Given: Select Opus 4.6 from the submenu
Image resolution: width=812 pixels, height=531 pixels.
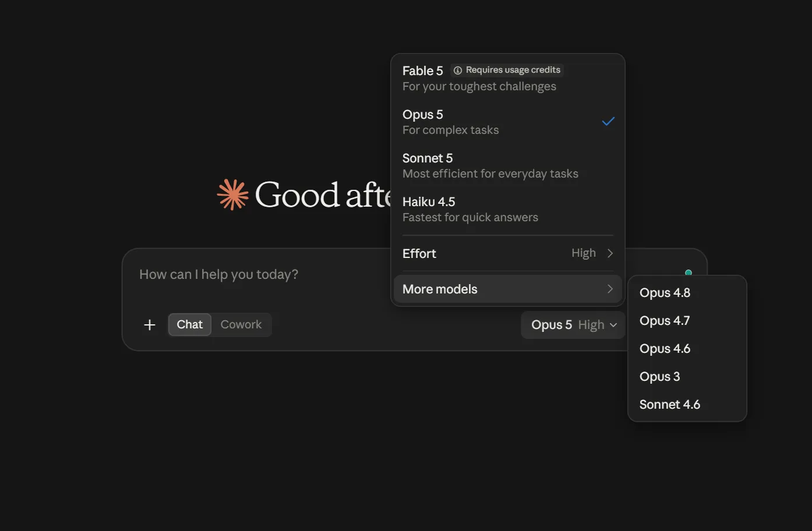Looking at the screenshot, I should pos(687,349).
